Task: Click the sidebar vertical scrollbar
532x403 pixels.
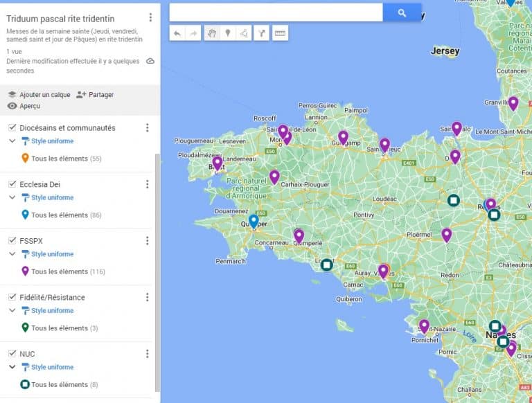Action: coord(157,271)
